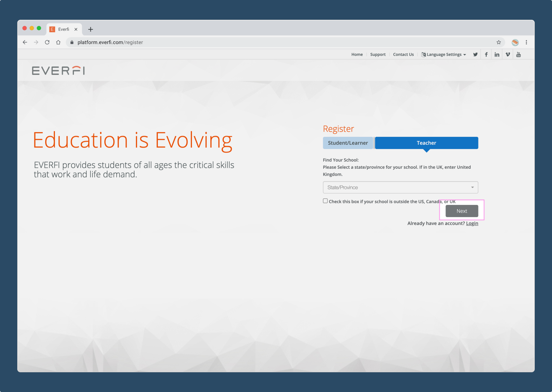
Task: Open the Everfi Twitter page icon
Action: tap(475, 54)
